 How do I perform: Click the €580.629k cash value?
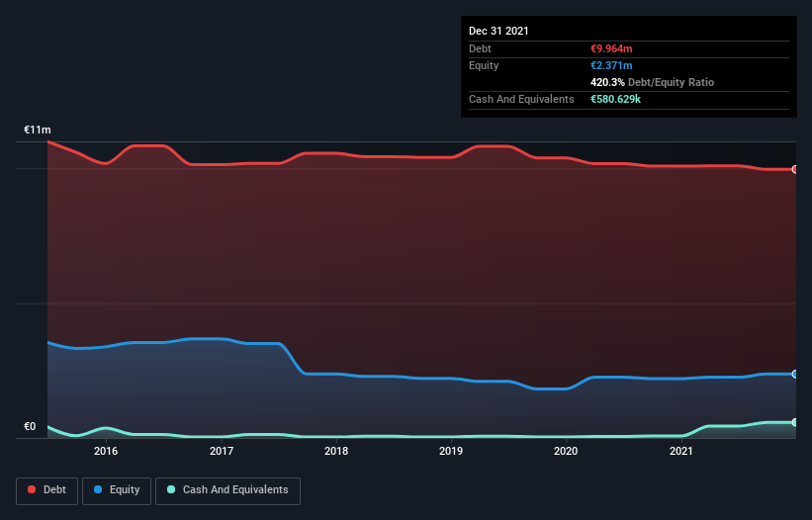tap(615, 99)
